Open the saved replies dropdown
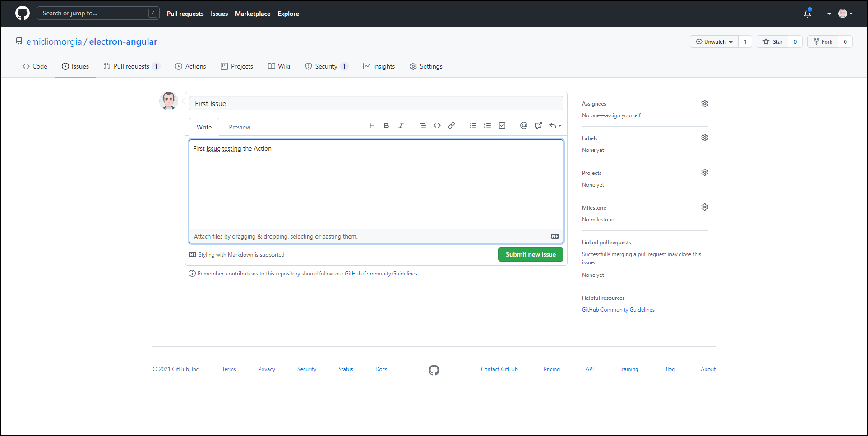Screen dimensions: 868x436 pos(555,126)
